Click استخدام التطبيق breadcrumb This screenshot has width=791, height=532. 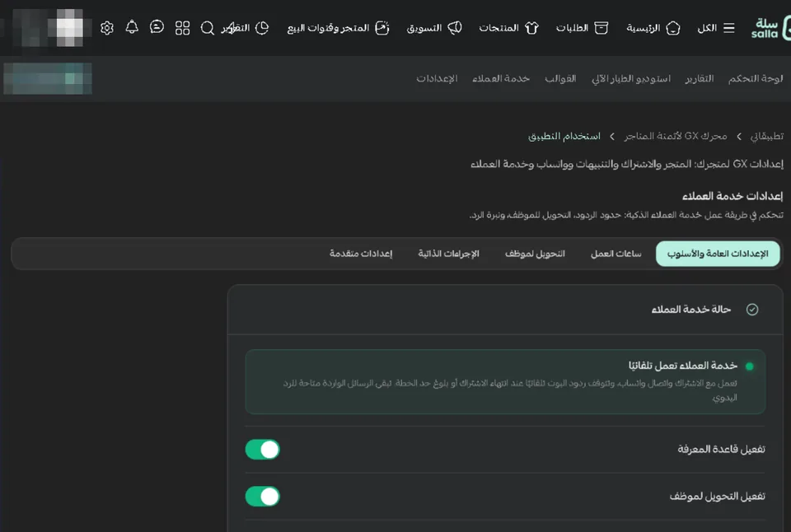point(564,136)
